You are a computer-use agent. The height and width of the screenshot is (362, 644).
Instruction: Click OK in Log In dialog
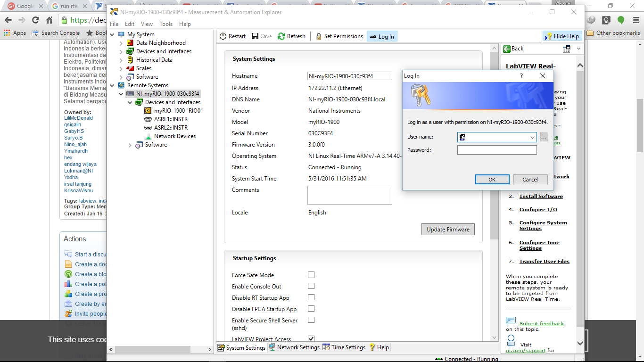pos(492,179)
